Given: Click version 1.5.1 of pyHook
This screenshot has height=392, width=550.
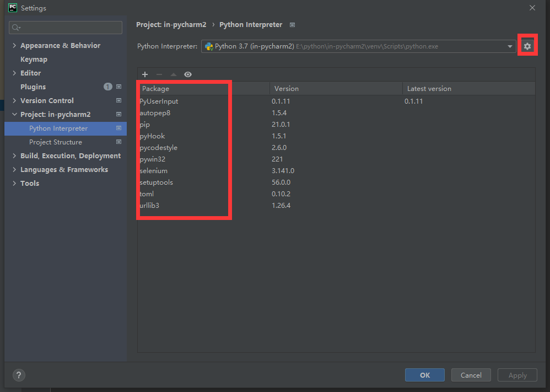Looking at the screenshot, I should click(x=279, y=136).
